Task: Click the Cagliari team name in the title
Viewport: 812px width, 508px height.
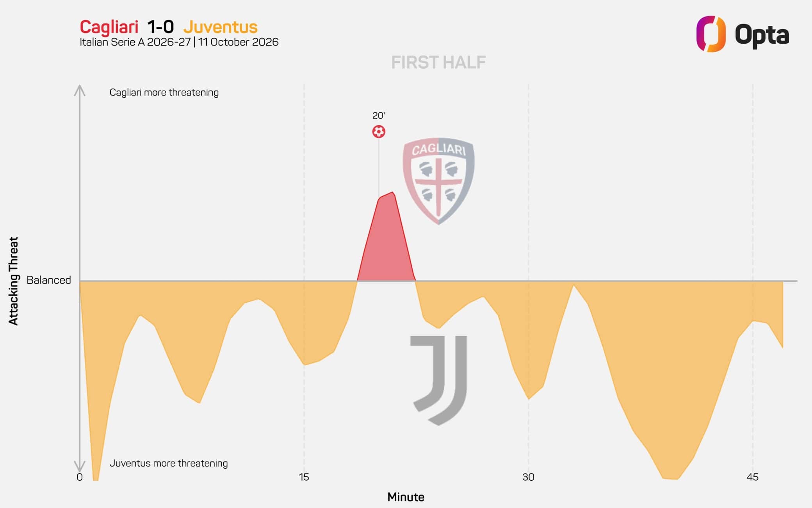Action: [109, 27]
